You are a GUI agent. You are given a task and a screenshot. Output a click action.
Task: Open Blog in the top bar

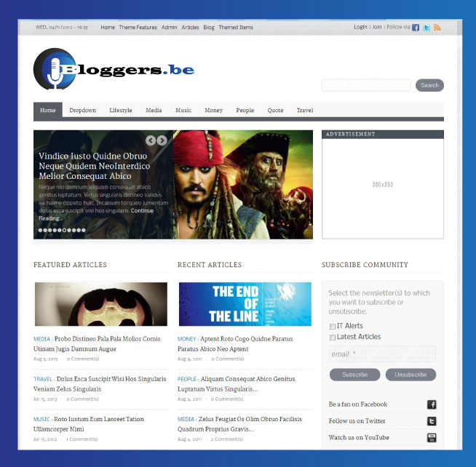[209, 28]
